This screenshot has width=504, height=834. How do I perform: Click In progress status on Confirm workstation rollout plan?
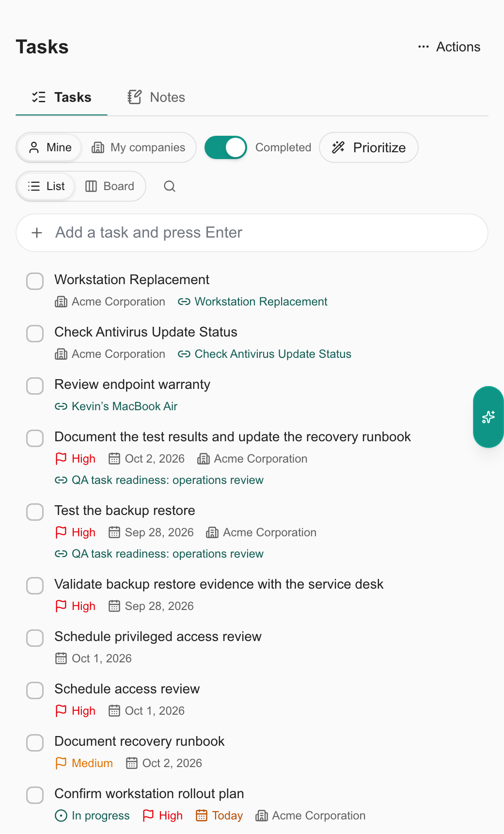[92, 816]
